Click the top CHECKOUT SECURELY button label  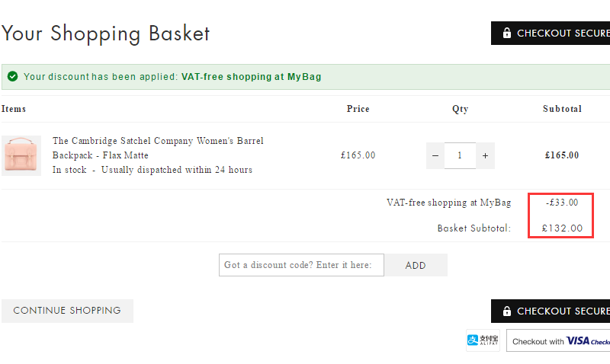pyautogui.click(x=563, y=34)
